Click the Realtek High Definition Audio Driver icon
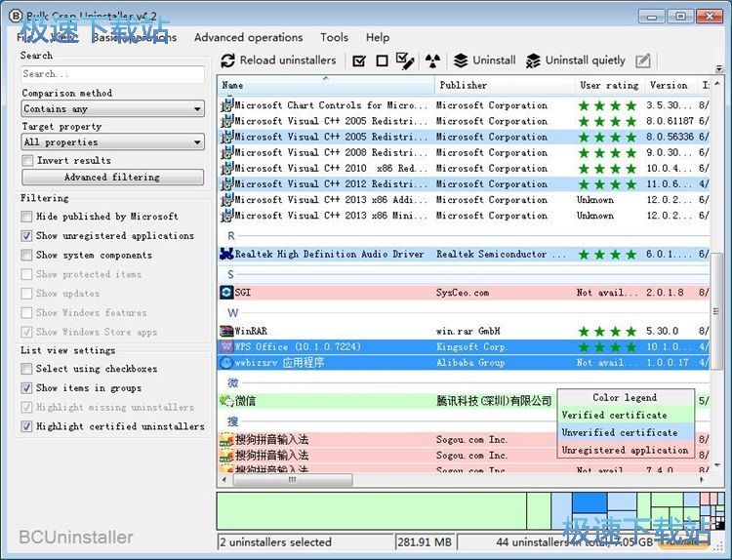This screenshot has height=560, width=732. (226, 255)
